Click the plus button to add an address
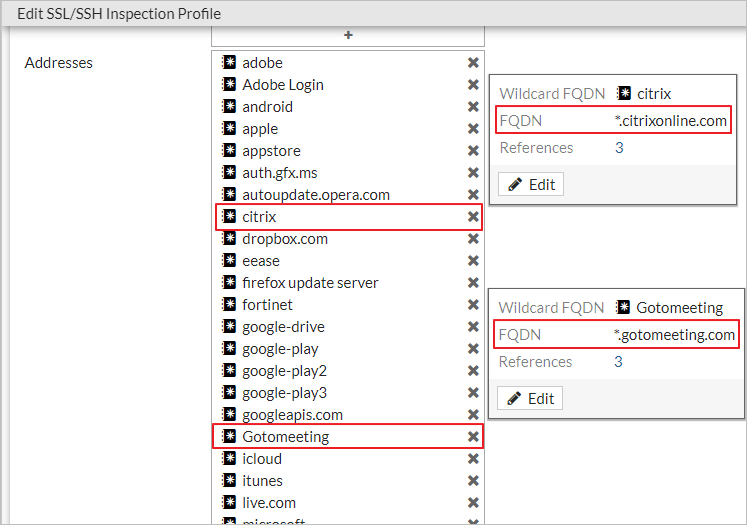The width and height of the screenshot is (747, 525). pos(348,35)
